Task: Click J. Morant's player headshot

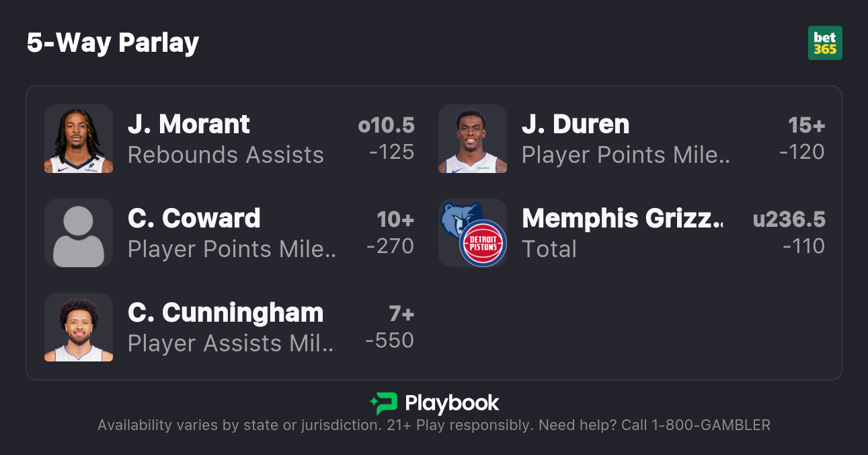Action: coord(79,139)
